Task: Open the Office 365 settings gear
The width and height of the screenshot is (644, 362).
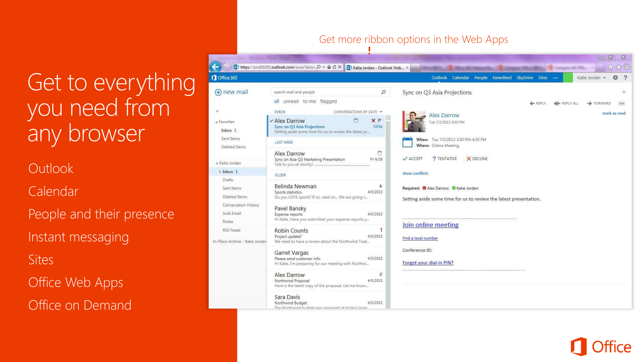Action: [615, 78]
